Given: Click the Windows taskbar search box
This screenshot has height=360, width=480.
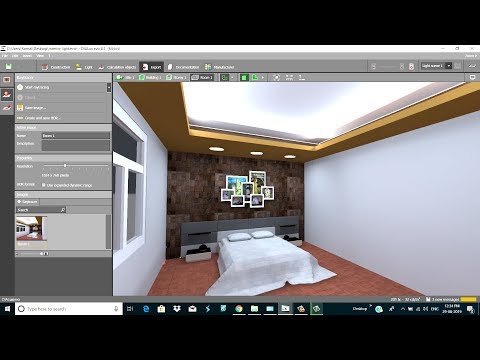Looking at the screenshot, I should [69, 309].
